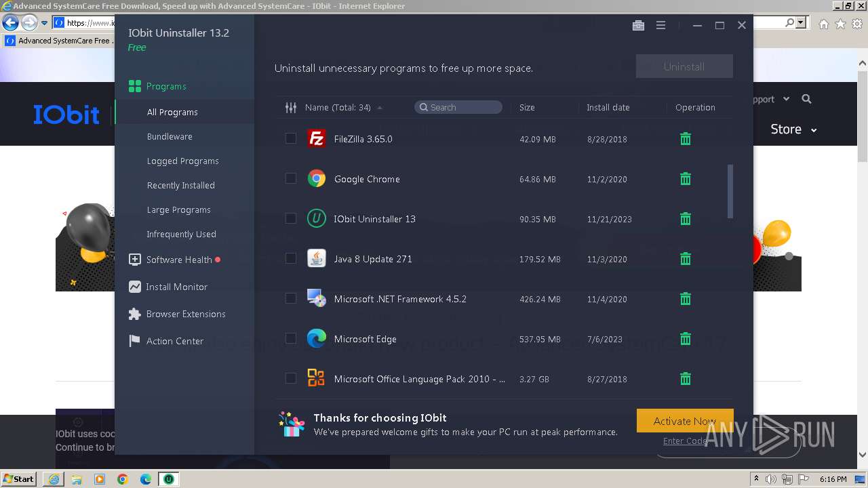Click the system clock showing 6:16 PM

pyautogui.click(x=833, y=479)
